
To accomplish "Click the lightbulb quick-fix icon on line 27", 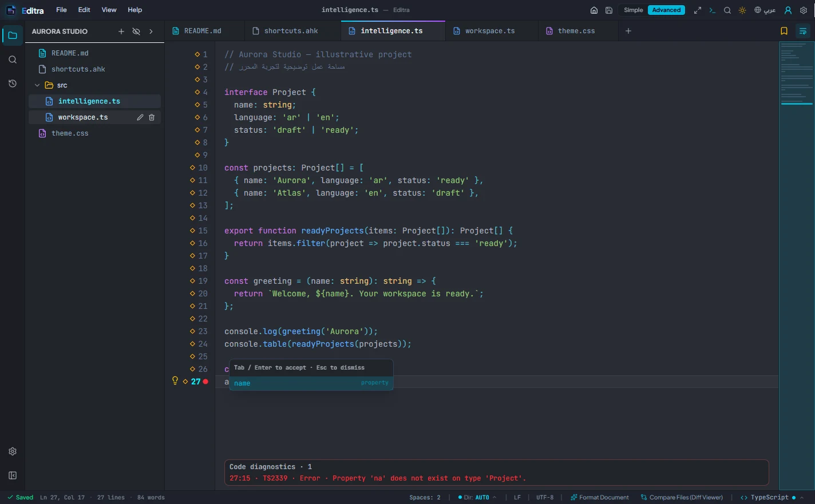I will pyautogui.click(x=175, y=381).
